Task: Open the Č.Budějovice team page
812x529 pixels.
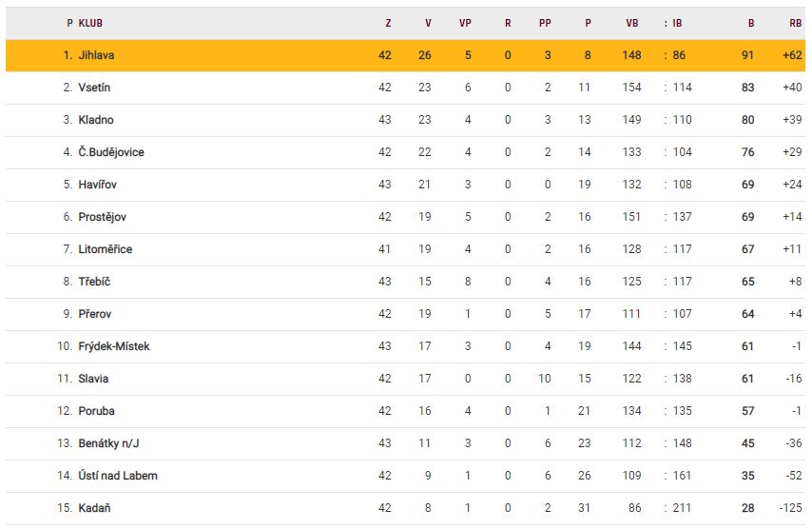Action: pos(111,152)
